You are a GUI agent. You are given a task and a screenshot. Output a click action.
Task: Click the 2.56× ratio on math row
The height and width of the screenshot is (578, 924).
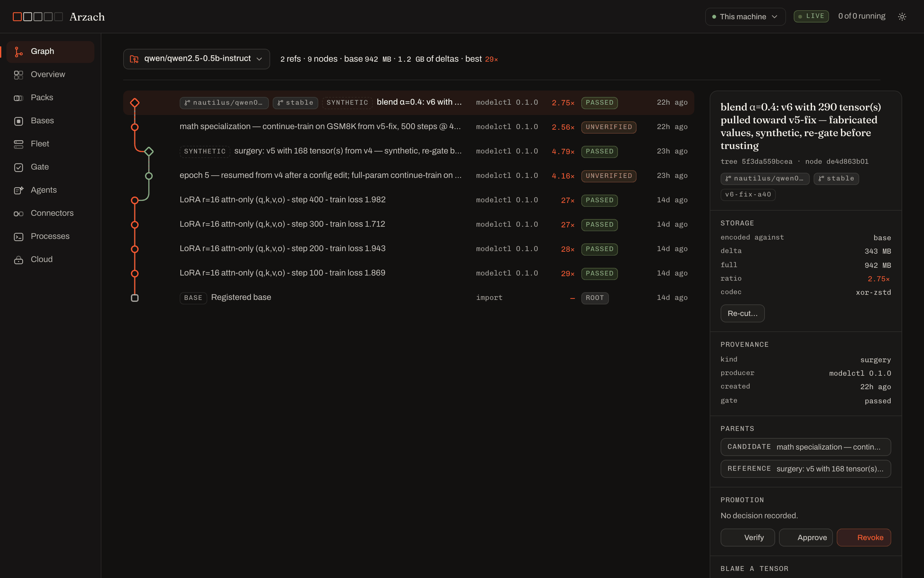[x=563, y=127]
